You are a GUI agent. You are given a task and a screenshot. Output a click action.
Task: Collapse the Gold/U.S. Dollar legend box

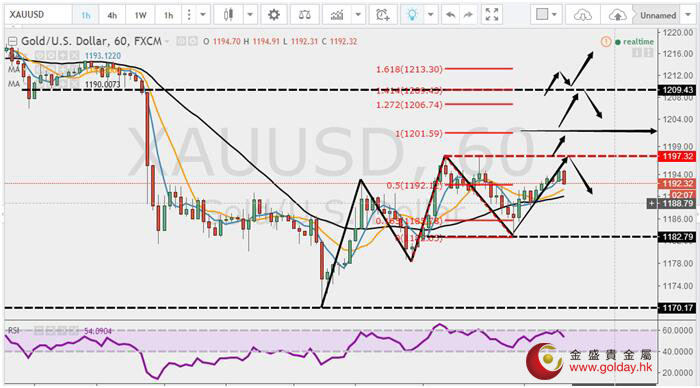13,42
